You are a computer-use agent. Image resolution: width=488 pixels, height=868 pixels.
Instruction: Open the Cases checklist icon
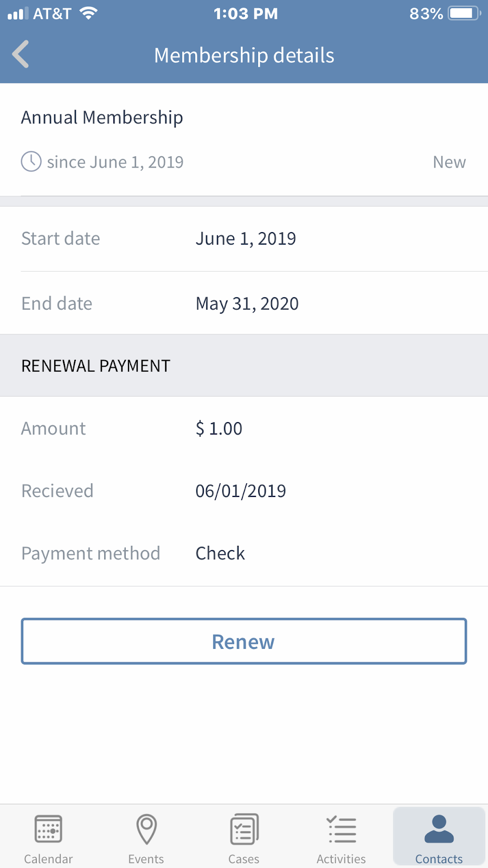(x=244, y=829)
